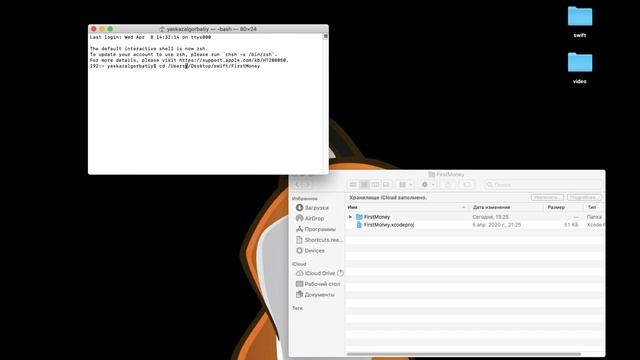The image size is (640, 360).
Task: Click the Terminal scrollbar marker
Action: (x=325, y=36)
